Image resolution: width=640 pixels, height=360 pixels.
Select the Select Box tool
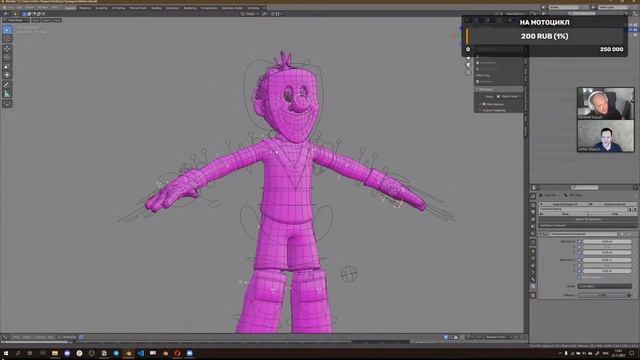tap(7, 30)
